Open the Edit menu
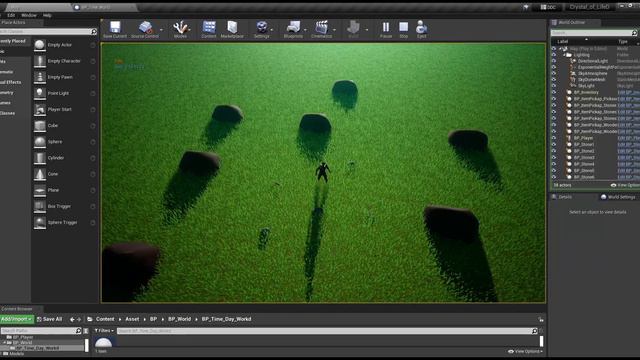 pos(11,16)
